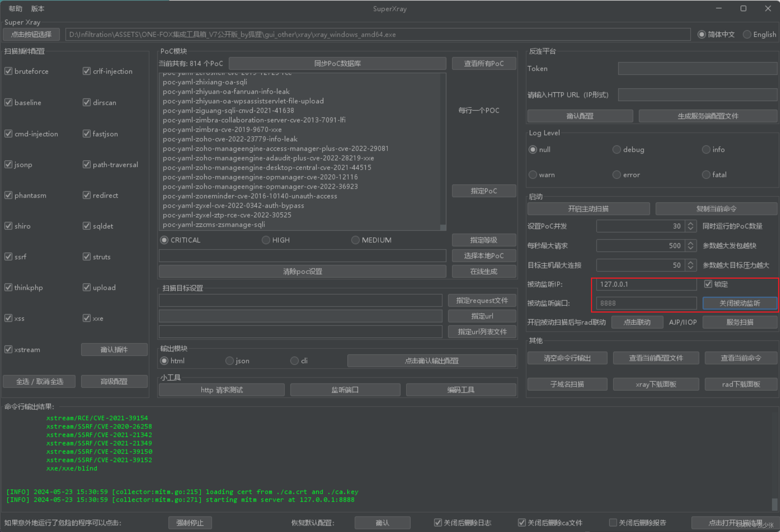Adjust 目标主机最大连接 spinner arrows
This screenshot has width=780, height=532.
click(691, 265)
